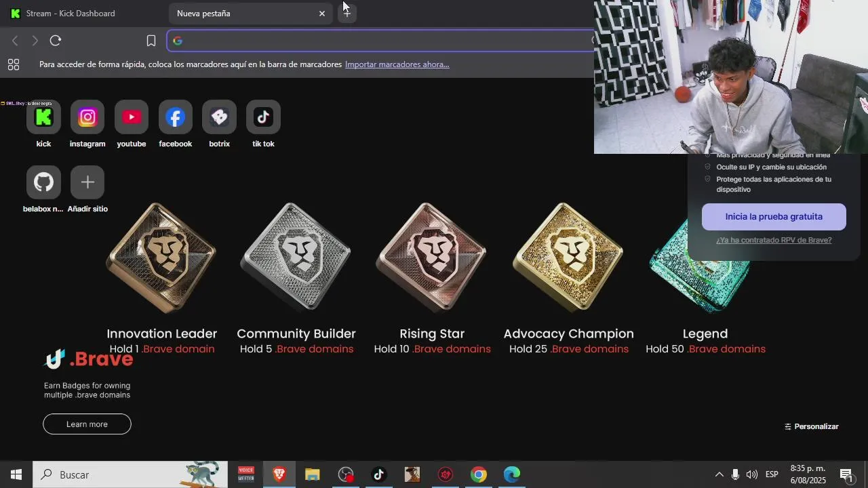868x488 pixels.
Task: Open the TikTok taskbar app
Action: tap(378, 474)
